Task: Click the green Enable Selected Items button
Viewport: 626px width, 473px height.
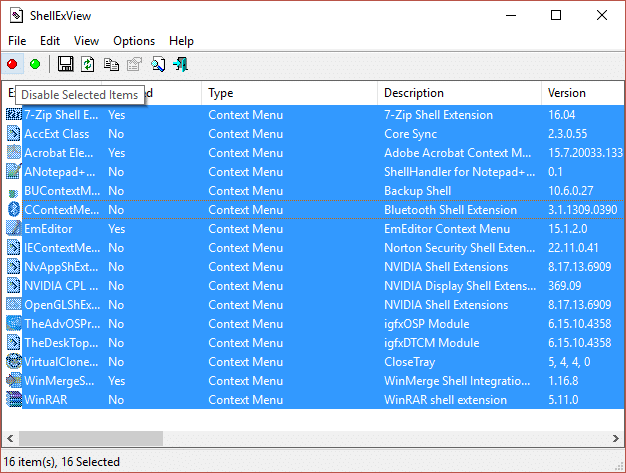Action: pos(35,64)
